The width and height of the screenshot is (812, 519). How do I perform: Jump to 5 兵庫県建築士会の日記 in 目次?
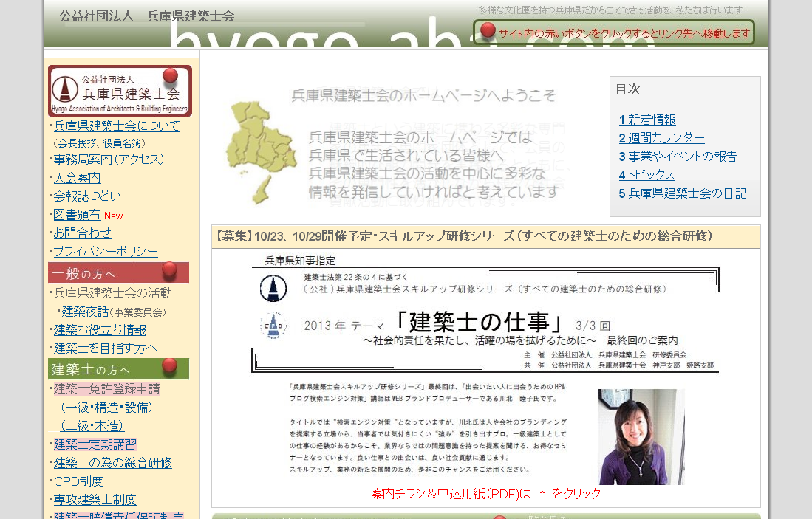[x=683, y=193]
